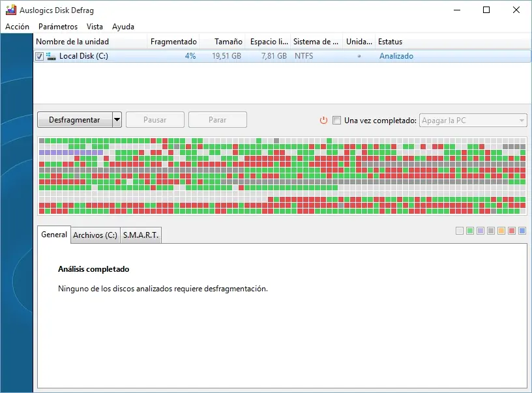
Task: Open the Acción menu
Action: (x=18, y=27)
